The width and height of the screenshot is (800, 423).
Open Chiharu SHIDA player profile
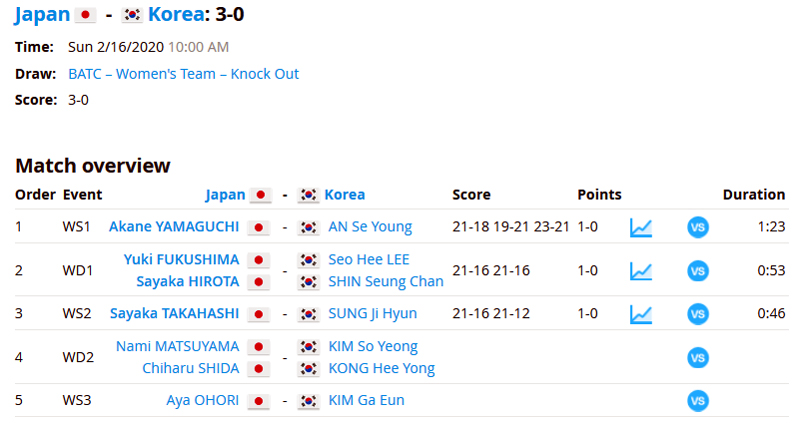(190, 368)
